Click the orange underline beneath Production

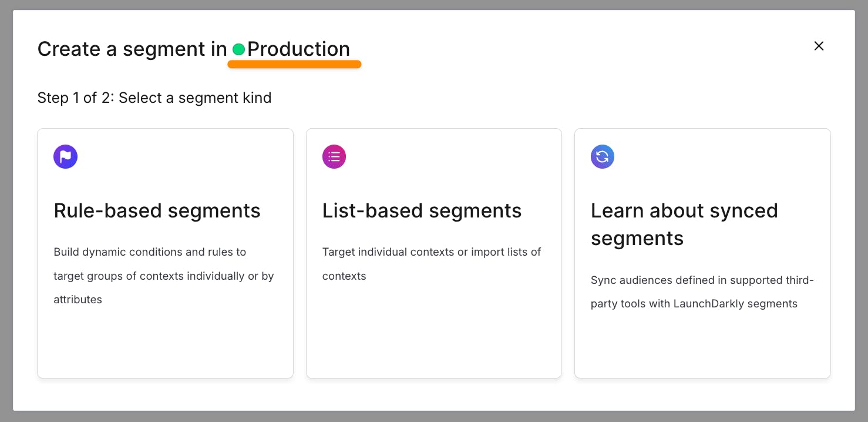294,65
